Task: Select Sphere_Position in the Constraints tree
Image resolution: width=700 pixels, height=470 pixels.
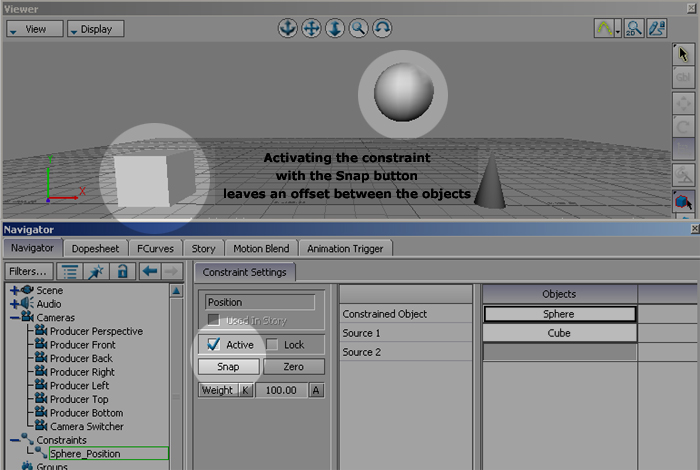Action: (x=85, y=453)
